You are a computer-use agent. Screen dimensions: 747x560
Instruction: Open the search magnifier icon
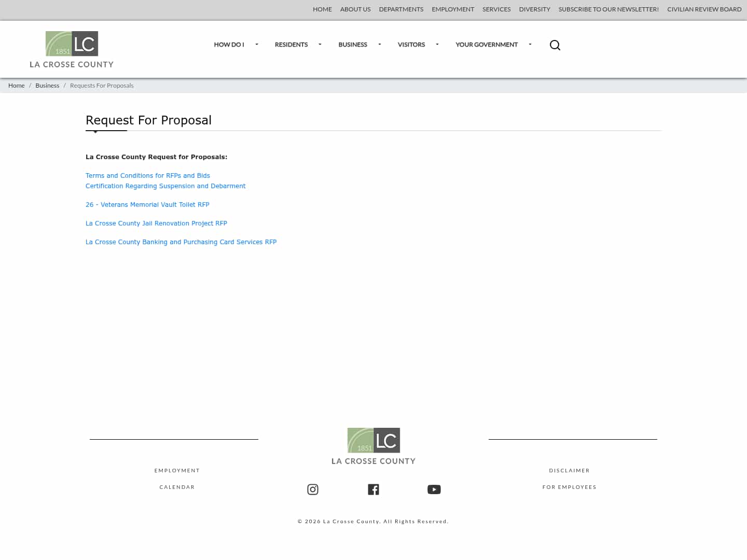[555, 45]
